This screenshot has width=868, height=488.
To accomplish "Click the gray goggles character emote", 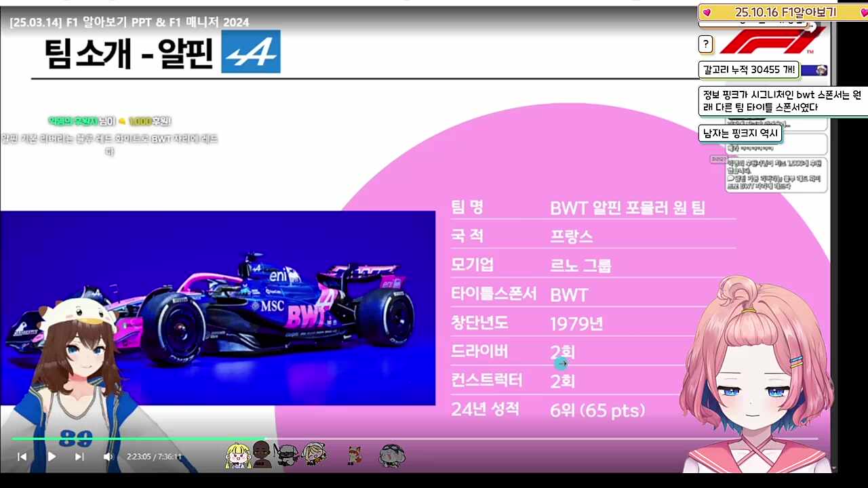I will coord(392,455).
